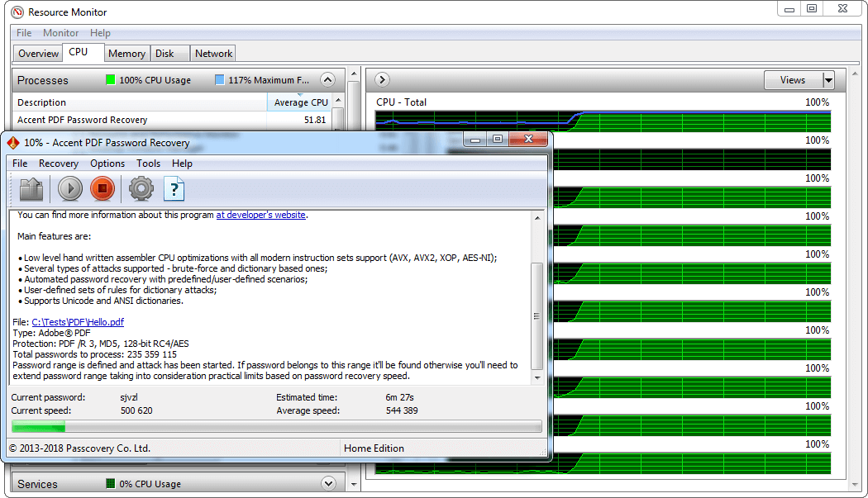Click the Resource Monitor title bar icon
This screenshot has height=498, width=868.
point(17,12)
